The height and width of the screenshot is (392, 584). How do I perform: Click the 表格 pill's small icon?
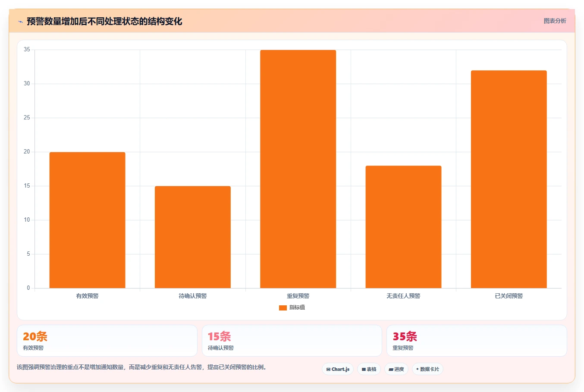(364, 370)
